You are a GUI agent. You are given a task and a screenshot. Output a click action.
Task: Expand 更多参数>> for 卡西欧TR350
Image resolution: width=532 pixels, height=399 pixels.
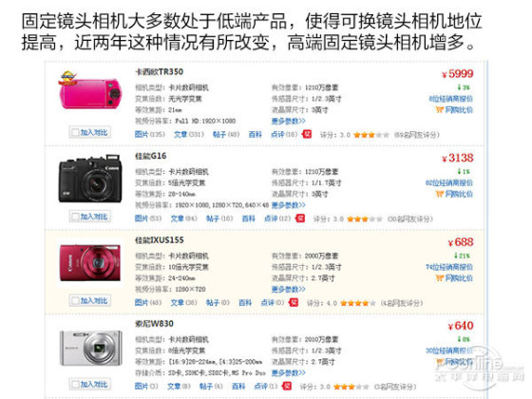pyautogui.click(x=289, y=121)
